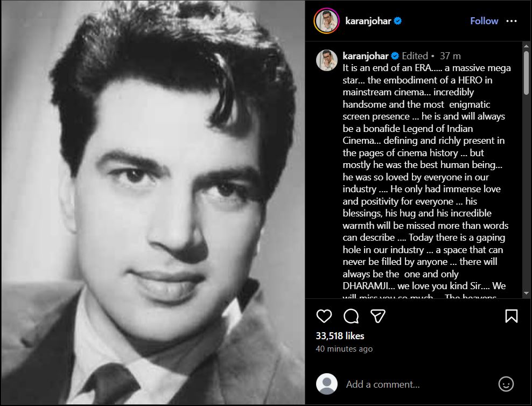
Task: Save the post with the bookmark icon
Action: point(511,316)
